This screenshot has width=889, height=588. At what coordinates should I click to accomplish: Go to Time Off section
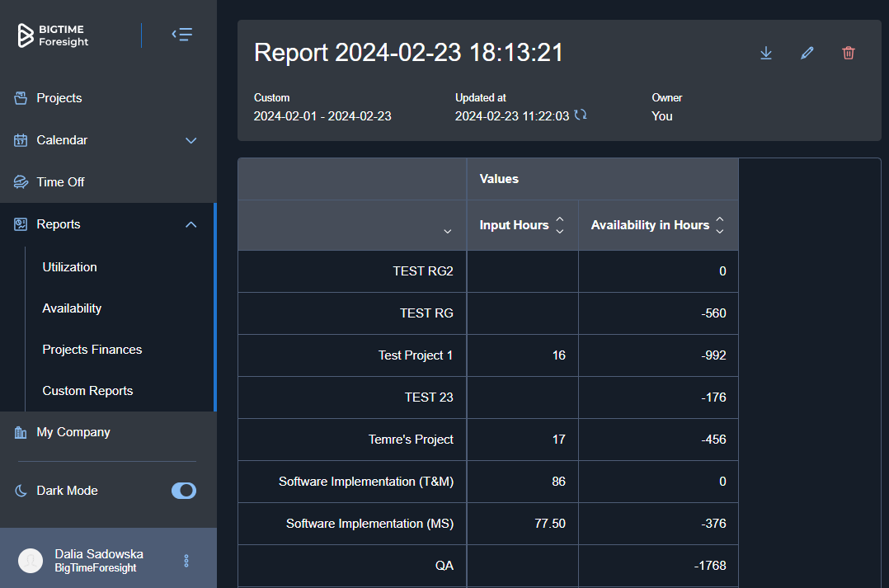tap(60, 182)
